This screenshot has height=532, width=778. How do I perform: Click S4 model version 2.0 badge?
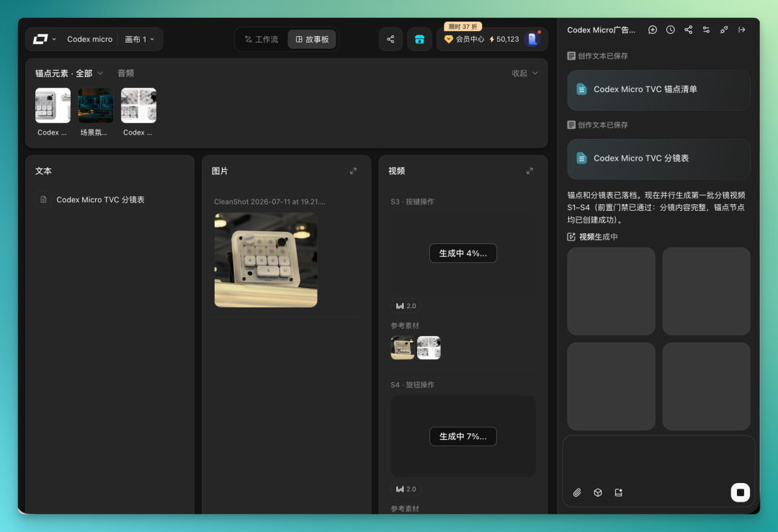[406, 489]
